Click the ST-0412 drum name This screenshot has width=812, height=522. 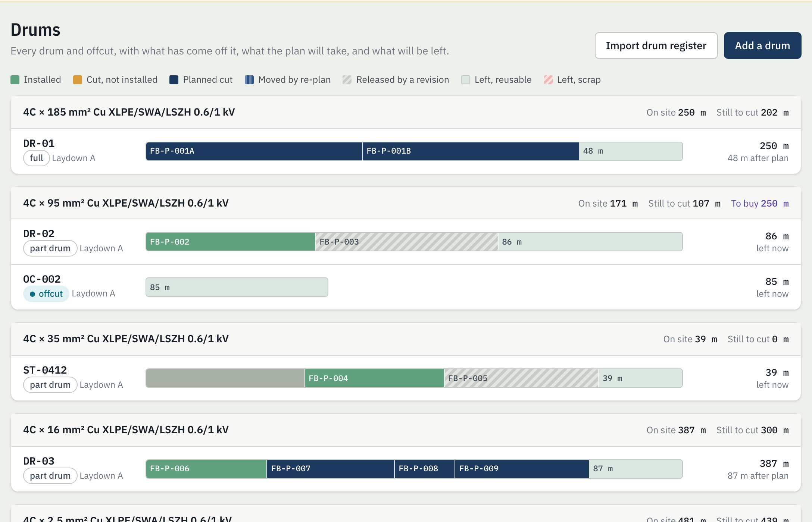(x=45, y=370)
